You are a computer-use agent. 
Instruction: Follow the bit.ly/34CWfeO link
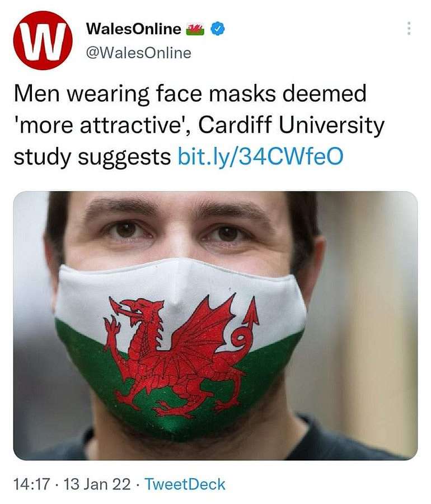(260, 156)
